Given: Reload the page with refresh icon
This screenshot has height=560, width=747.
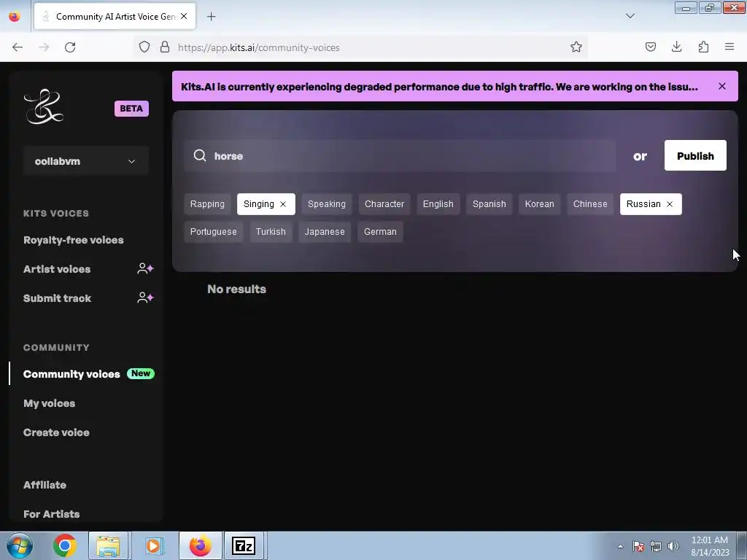Looking at the screenshot, I should coord(70,47).
